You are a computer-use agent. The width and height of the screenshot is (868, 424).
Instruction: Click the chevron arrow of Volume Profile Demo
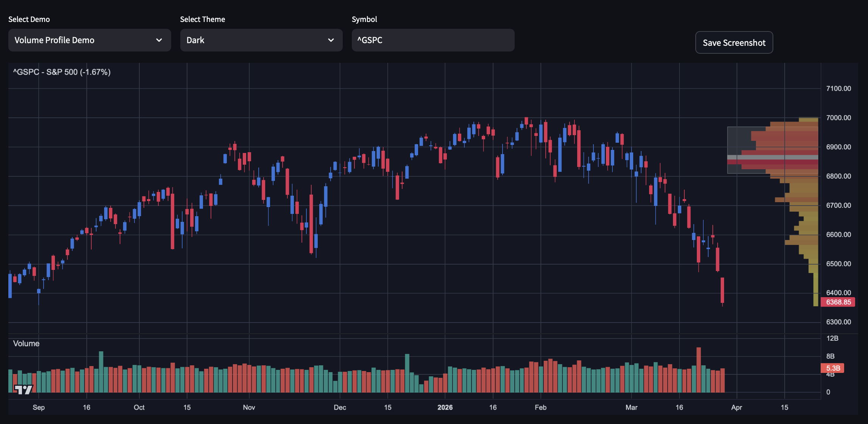click(x=159, y=40)
